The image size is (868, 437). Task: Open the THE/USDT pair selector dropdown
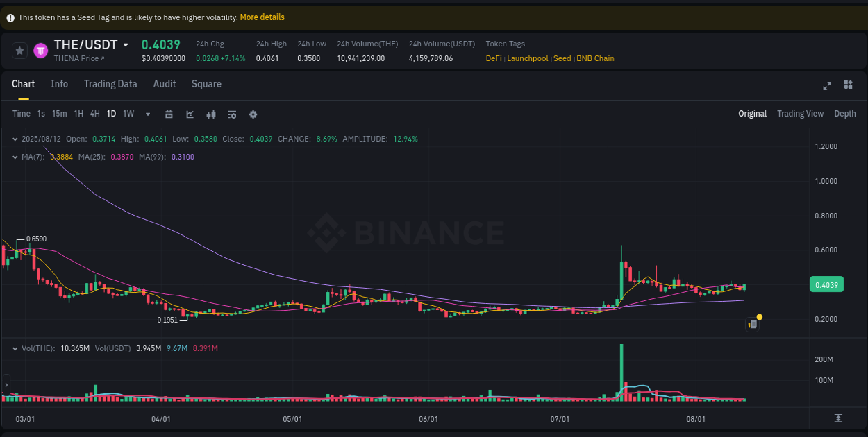click(126, 44)
